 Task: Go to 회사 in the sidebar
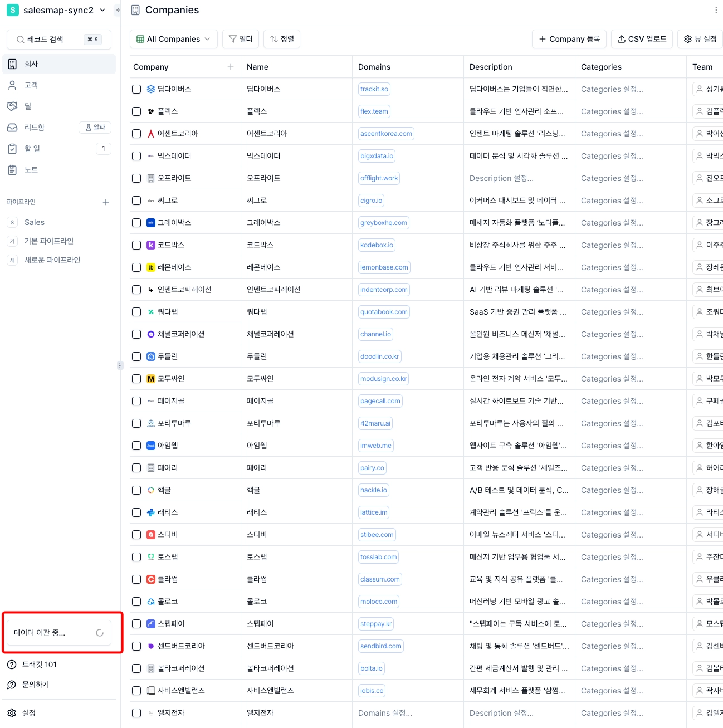pos(59,64)
